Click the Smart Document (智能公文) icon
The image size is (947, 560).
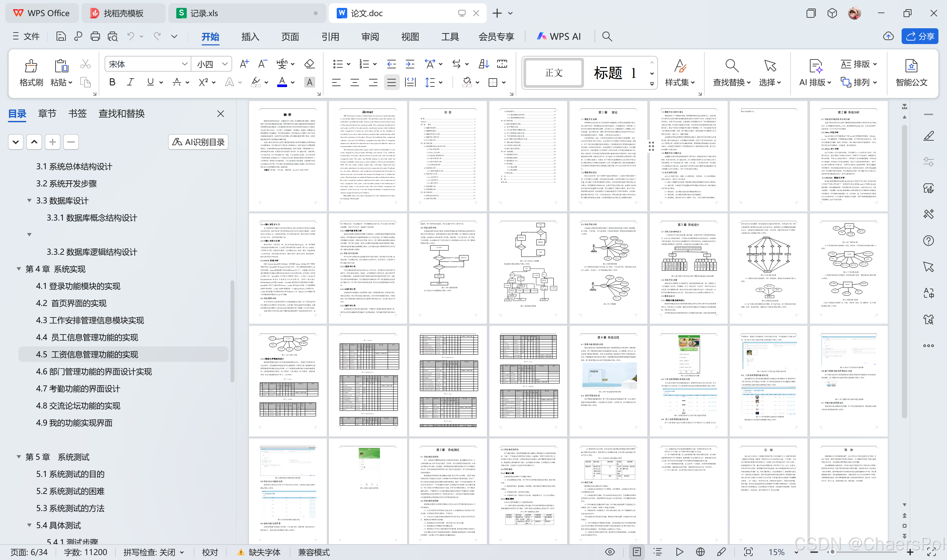(x=911, y=66)
